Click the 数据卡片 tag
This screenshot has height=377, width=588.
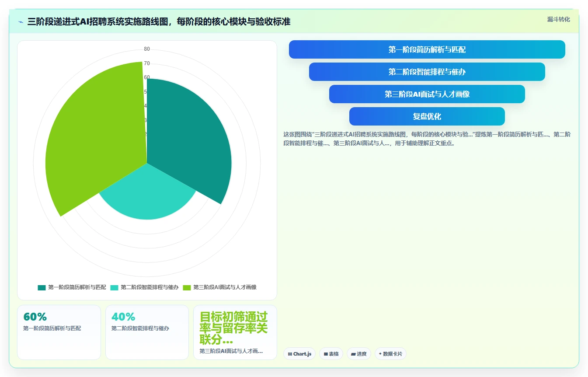tap(390, 354)
